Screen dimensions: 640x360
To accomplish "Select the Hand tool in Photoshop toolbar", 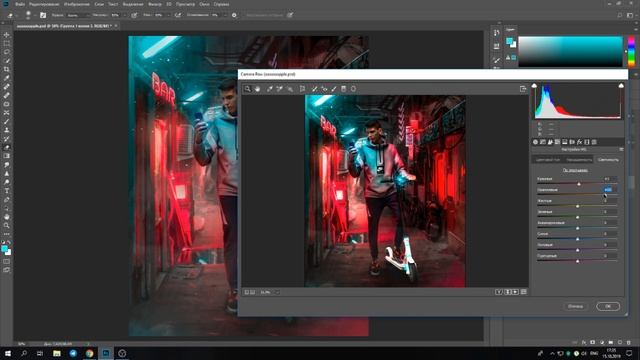I will tap(7, 217).
